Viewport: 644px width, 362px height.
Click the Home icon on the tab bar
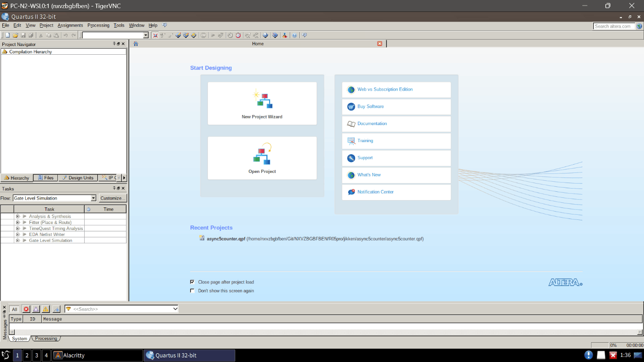pyautogui.click(x=135, y=44)
